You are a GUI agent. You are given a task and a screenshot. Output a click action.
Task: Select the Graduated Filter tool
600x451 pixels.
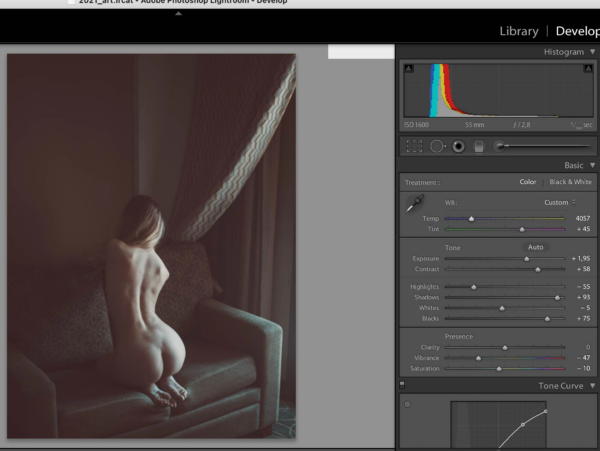(479, 146)
